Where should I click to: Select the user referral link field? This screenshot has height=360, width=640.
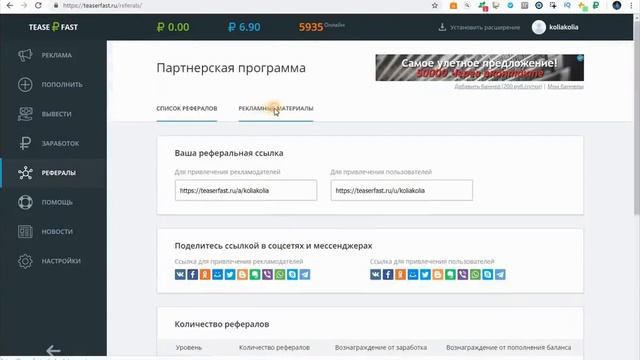[402, 190]
